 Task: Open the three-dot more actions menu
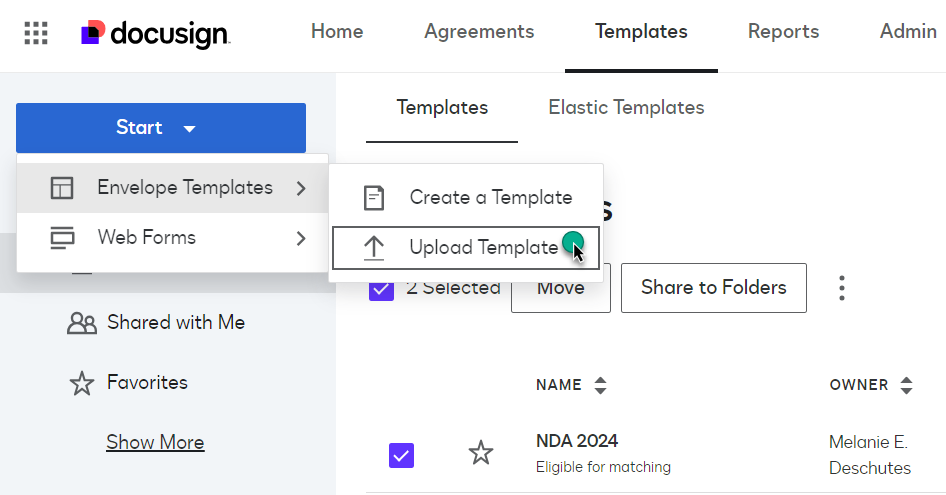842,289
